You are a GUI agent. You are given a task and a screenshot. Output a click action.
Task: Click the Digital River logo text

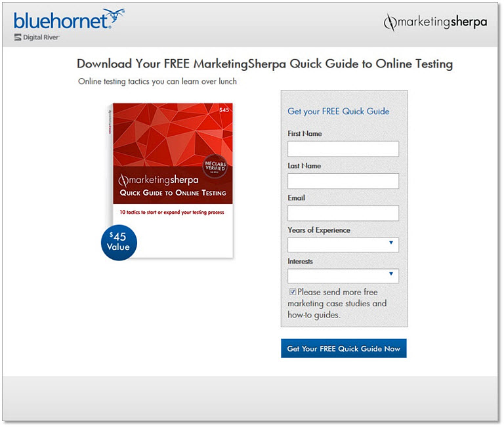click(x=37, y=37)
